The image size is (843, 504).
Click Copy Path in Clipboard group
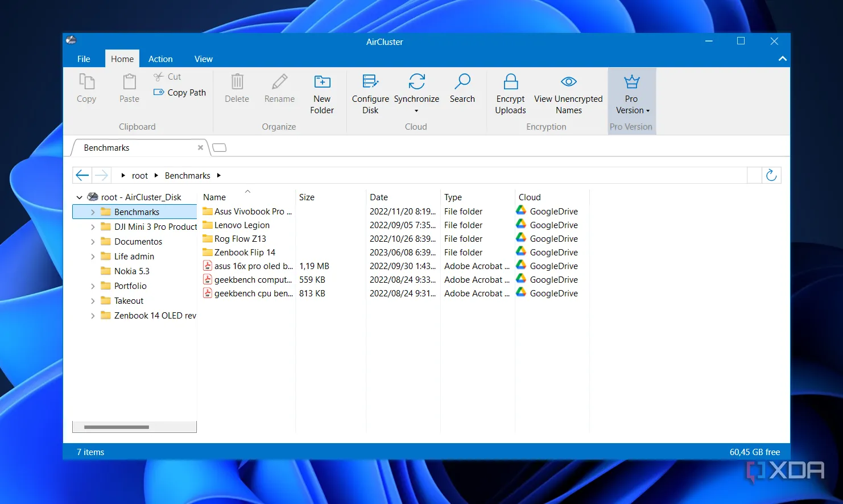pos(180,93)
